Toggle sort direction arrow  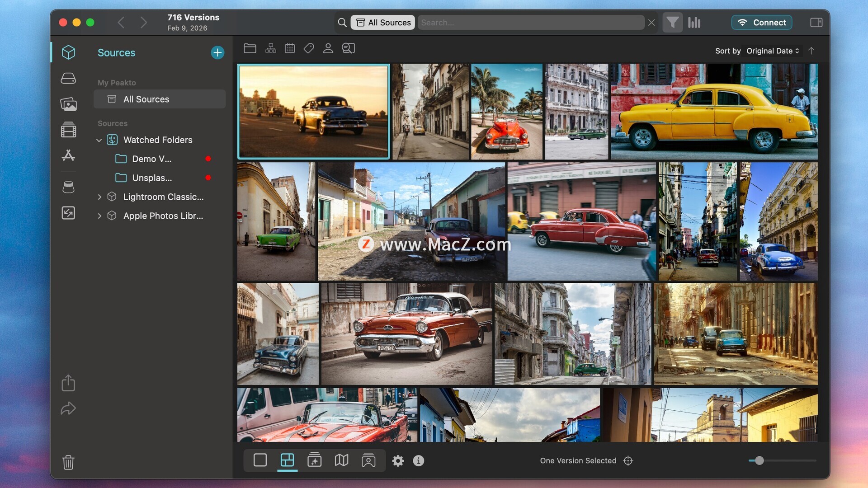coord(811,51)
